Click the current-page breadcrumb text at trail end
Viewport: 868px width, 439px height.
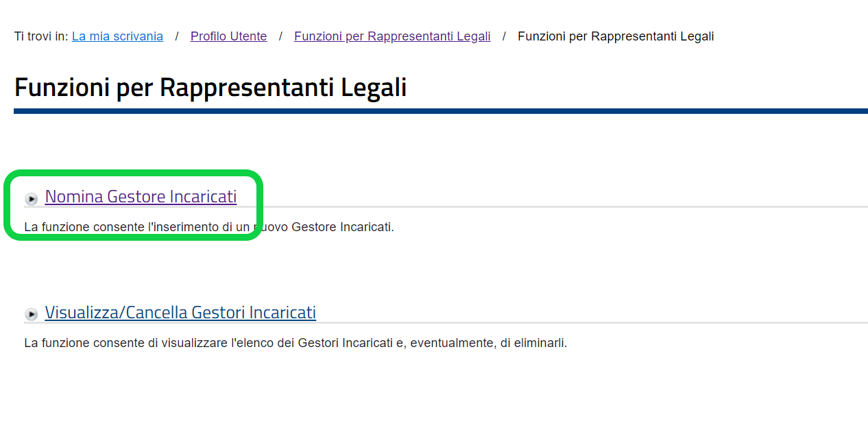616,36
